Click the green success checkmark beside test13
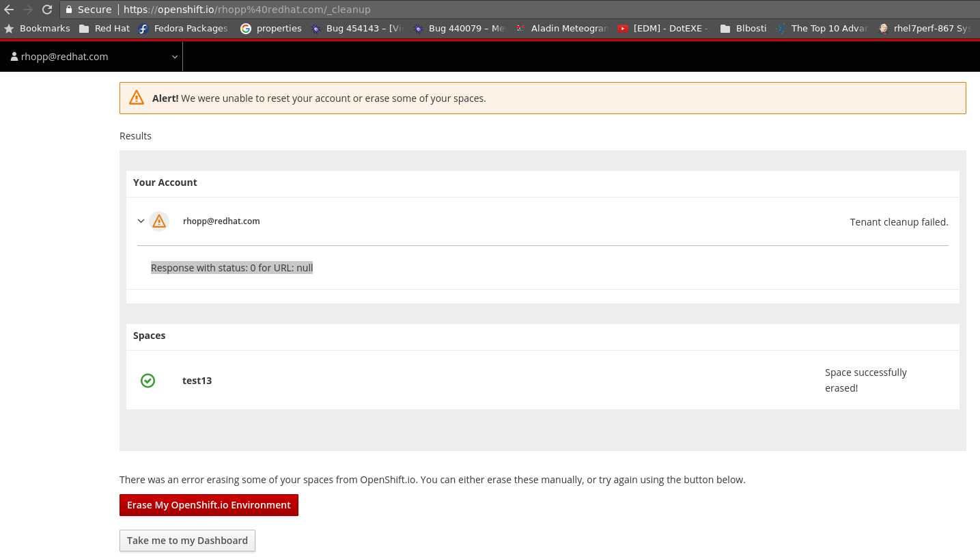Image resolution: width=980 pixels, height=557 pixels. point(148,381)
